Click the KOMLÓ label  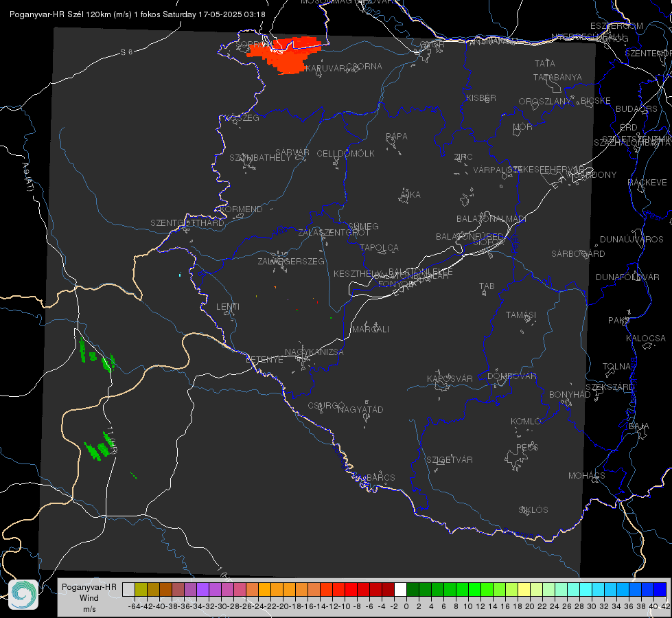click(526, 422)
